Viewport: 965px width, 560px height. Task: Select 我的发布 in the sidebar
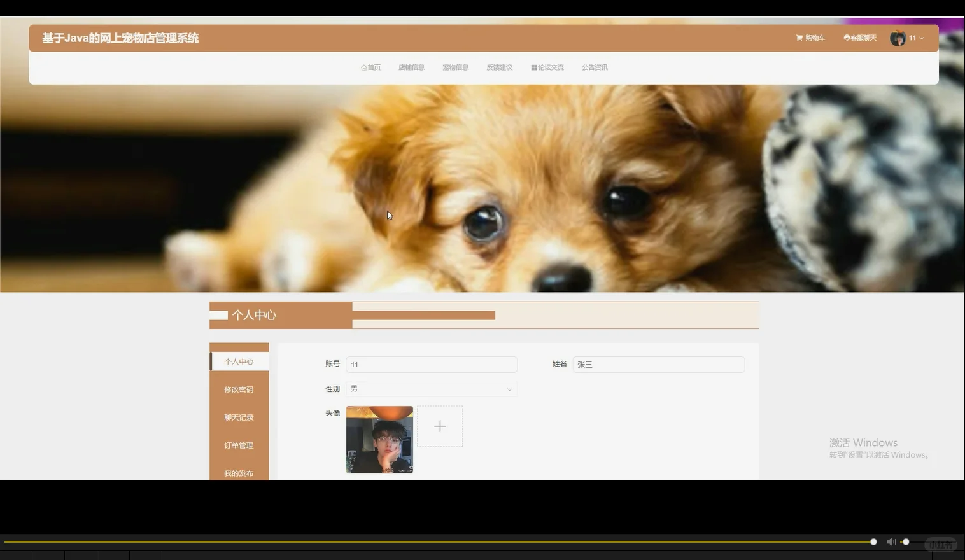click(239, 473)
